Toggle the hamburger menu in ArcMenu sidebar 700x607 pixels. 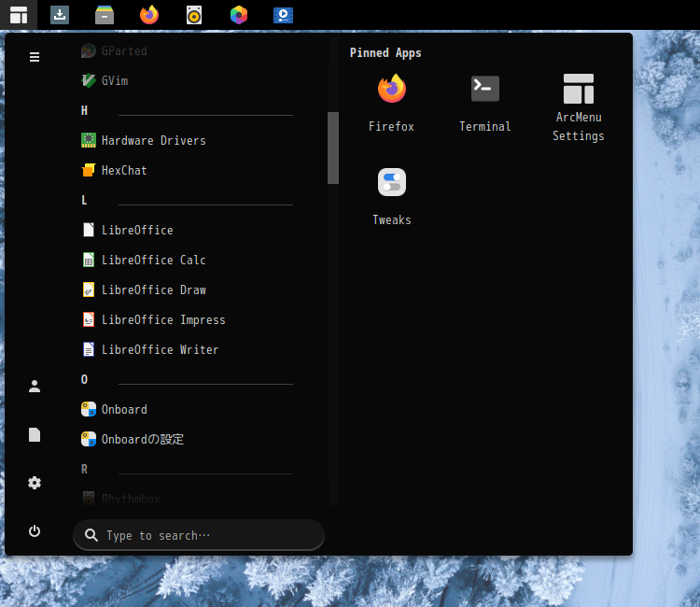(35, 57)
